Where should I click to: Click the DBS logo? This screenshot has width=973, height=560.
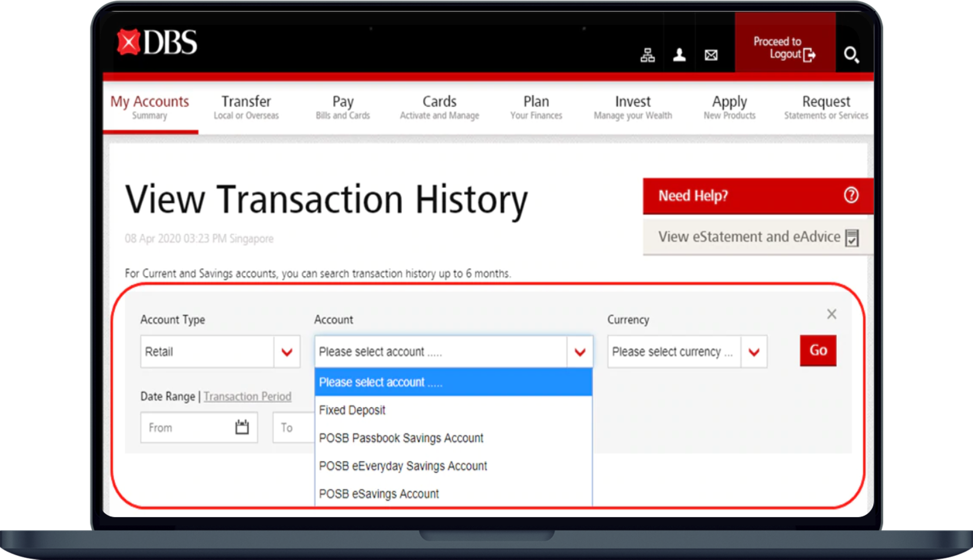point(157,42)
